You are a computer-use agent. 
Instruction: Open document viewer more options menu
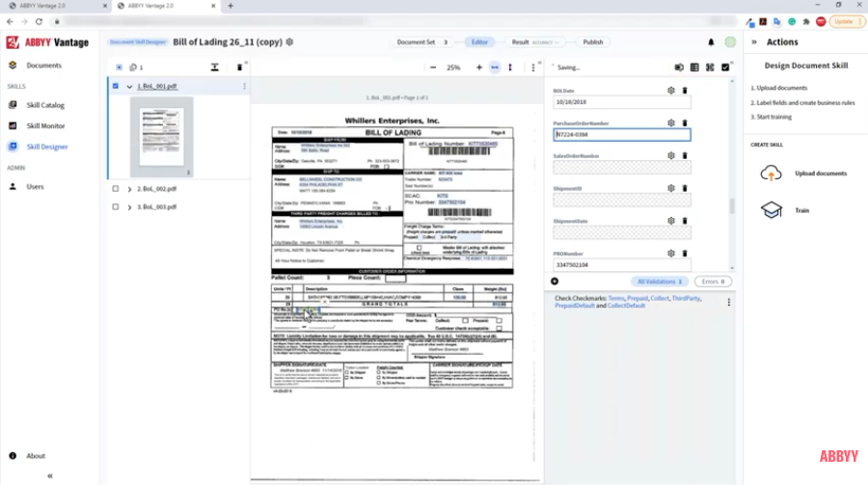[533, 67]
